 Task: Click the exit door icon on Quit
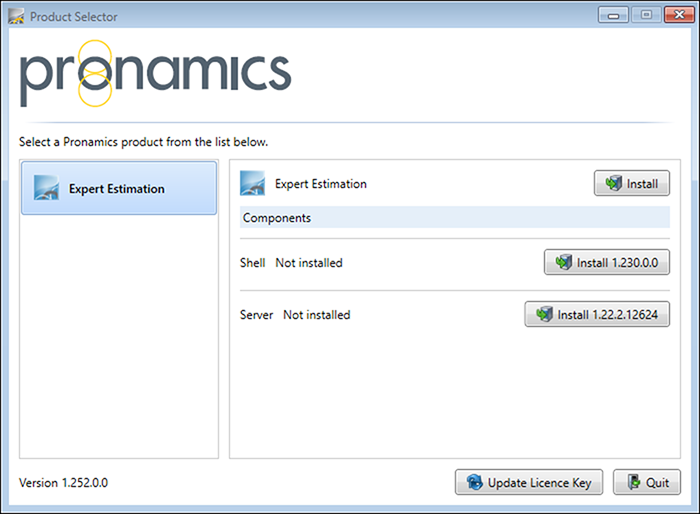630,483
